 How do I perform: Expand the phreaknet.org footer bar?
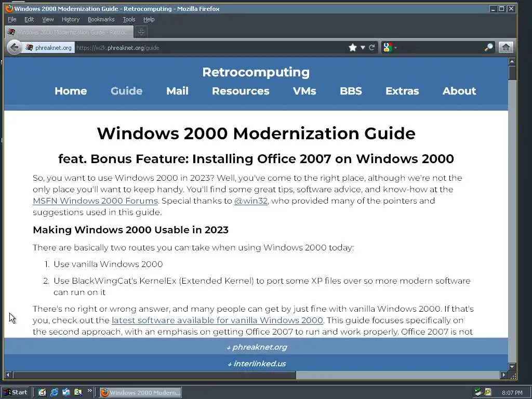click(x=256, y=347)
